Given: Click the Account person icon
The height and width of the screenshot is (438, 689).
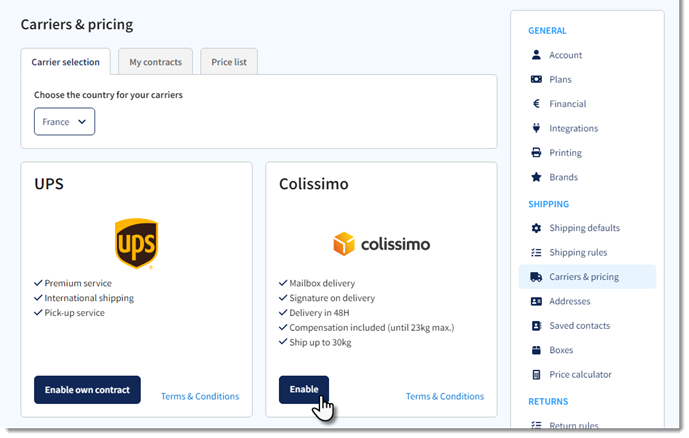Looking at the screenshot, I should point(536,55).
